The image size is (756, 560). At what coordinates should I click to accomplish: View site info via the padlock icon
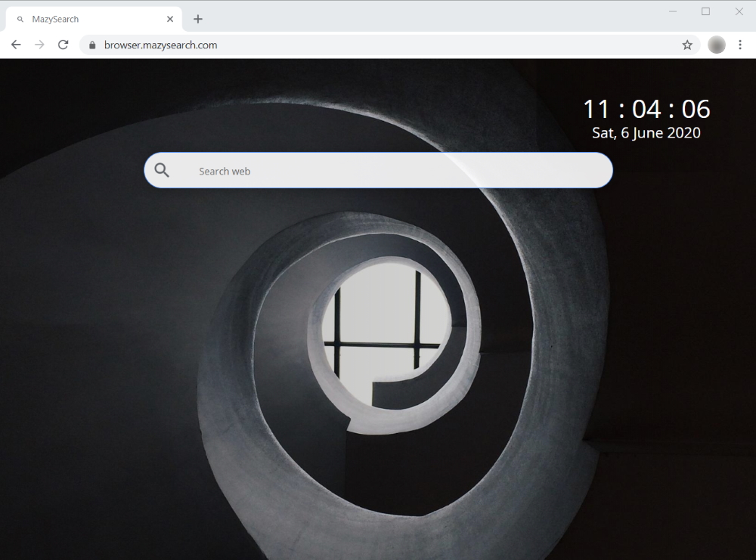coord(92,45)
